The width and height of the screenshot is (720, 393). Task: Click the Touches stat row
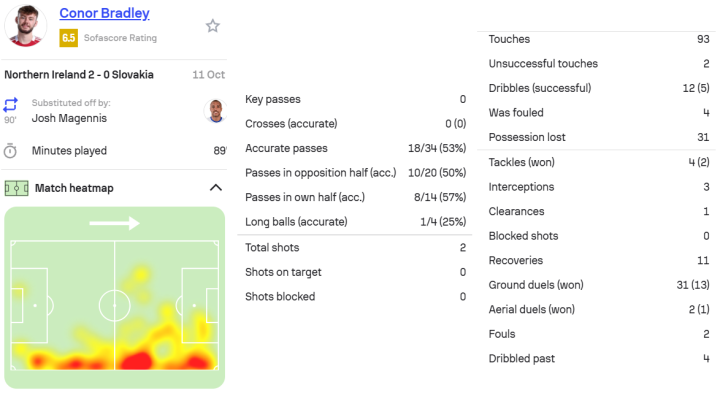click(x=599, y=39)
